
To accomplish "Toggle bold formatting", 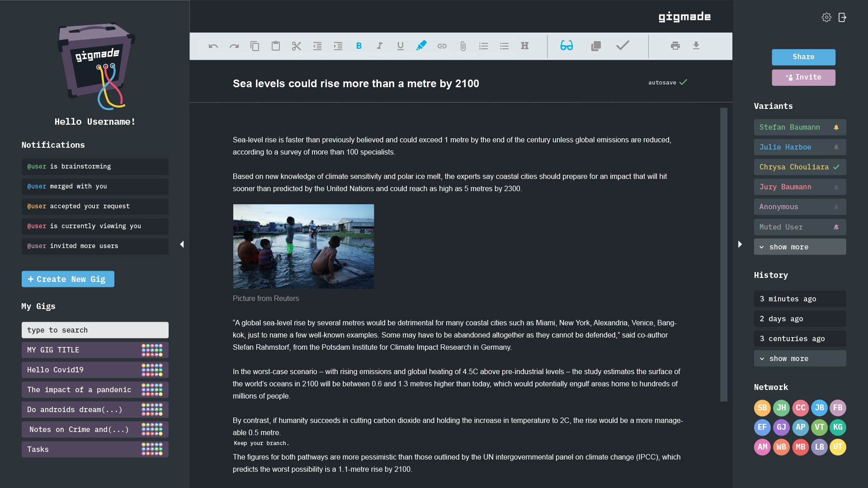I will click(x=359, y=46).
